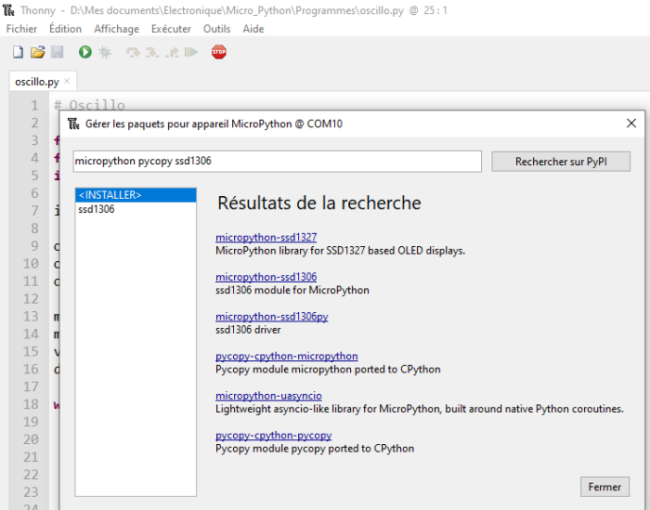The width and height of the screenshot is (650, 510).
Task: Click the '# Oscillo' comment in the editor
Action: 89,105
